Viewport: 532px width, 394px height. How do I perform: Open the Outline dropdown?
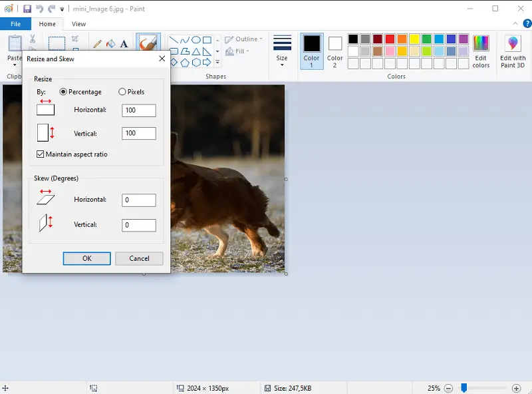243,39
